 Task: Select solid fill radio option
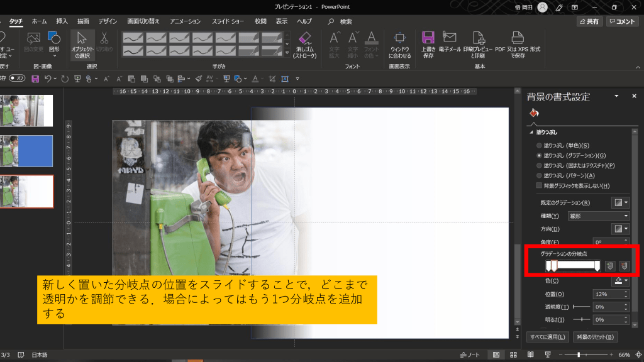tap(539, 145)
